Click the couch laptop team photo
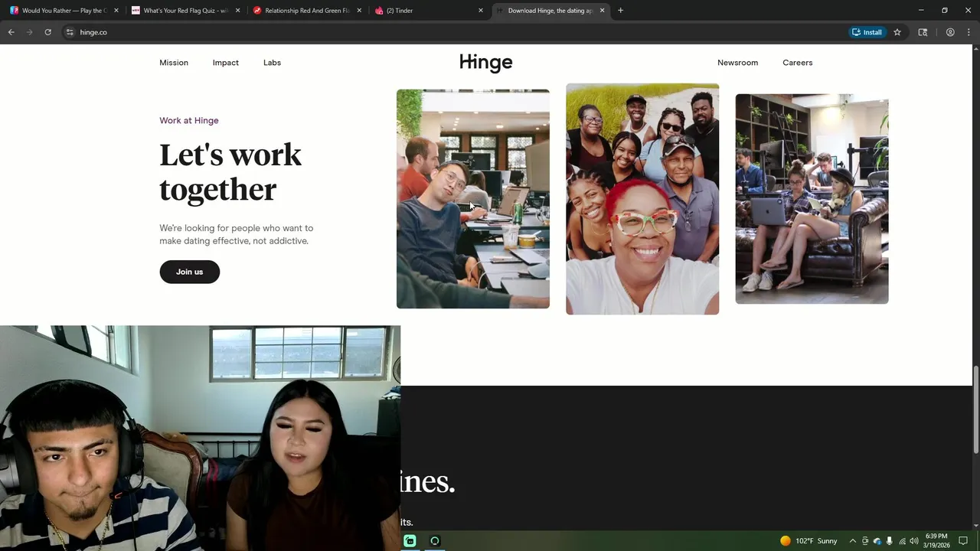Screen dimensions: 980x551 pyautogui.click(x=812, y=199)
